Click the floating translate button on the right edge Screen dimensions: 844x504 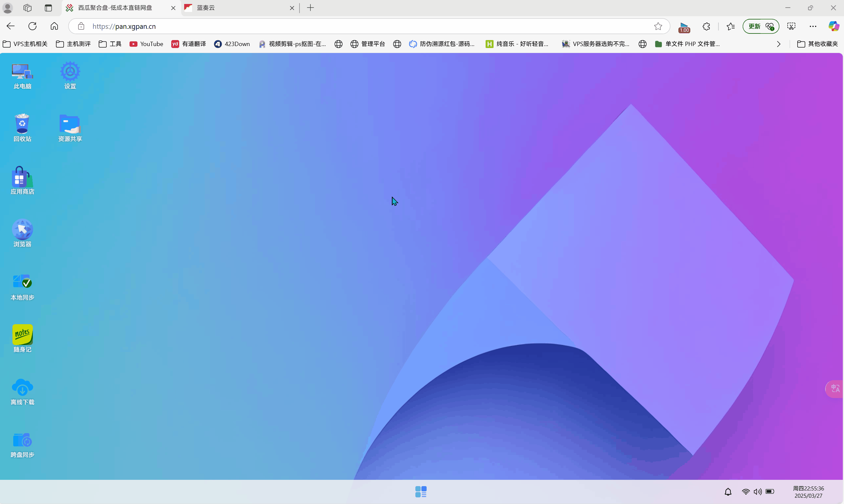pos(835,388)
